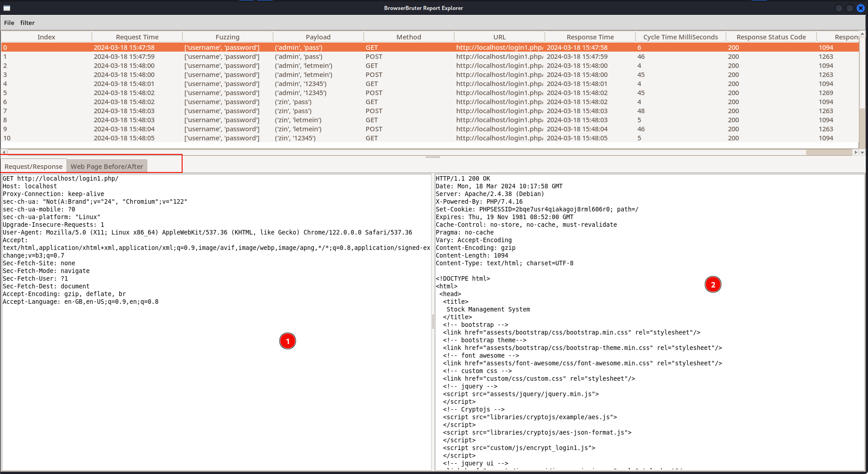Sort by Response Status Code header
Screen dimensions: 868x474
coord(771,37)
